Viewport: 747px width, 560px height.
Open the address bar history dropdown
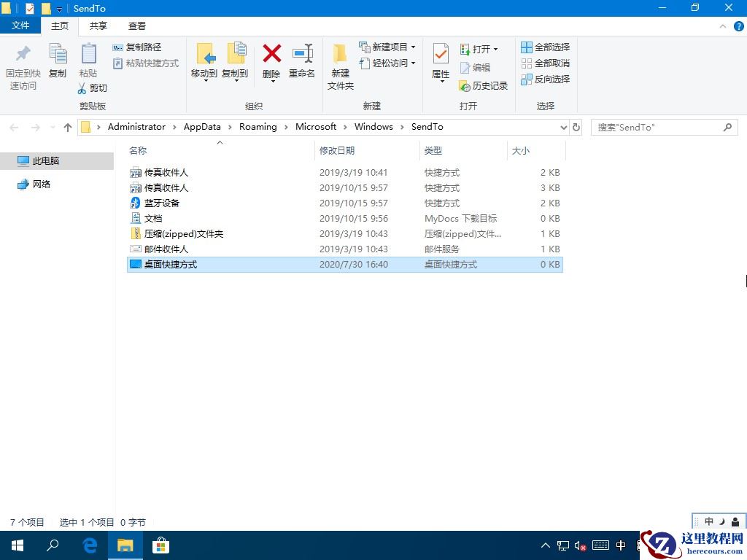[x=562, y=127]
